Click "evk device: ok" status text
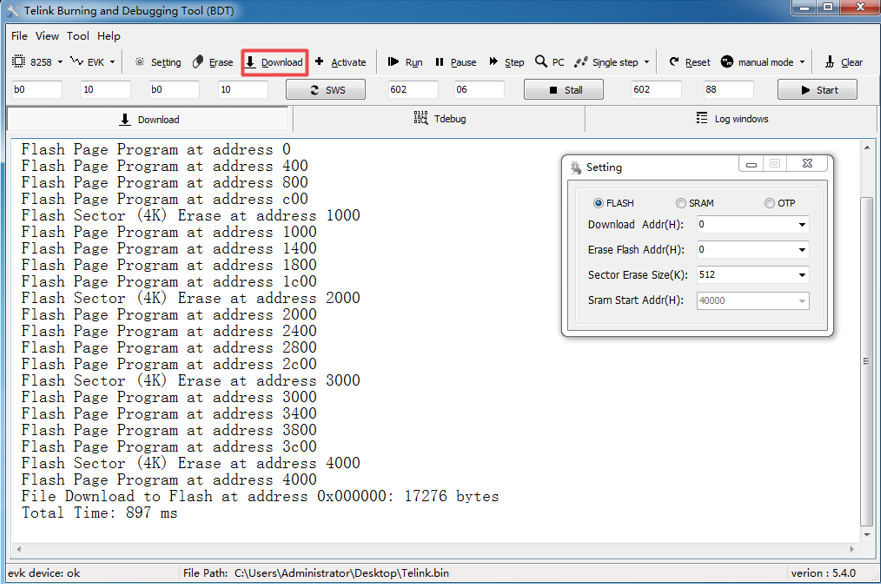The width and height of the screenshot is (881, 584). 44,573
